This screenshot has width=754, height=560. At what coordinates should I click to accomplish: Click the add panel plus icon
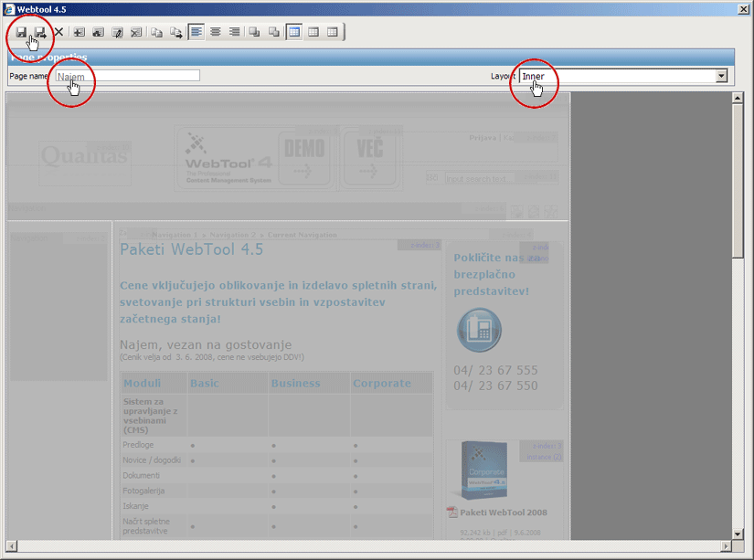pos(80,32)
